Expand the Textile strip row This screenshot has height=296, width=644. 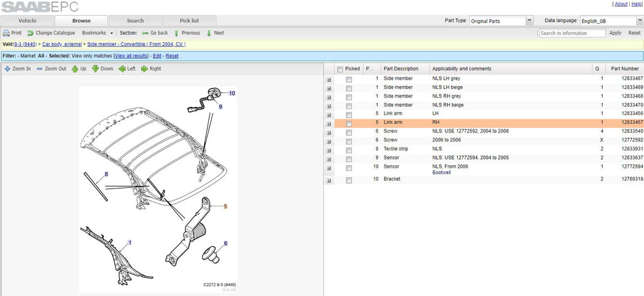point(328,150)
